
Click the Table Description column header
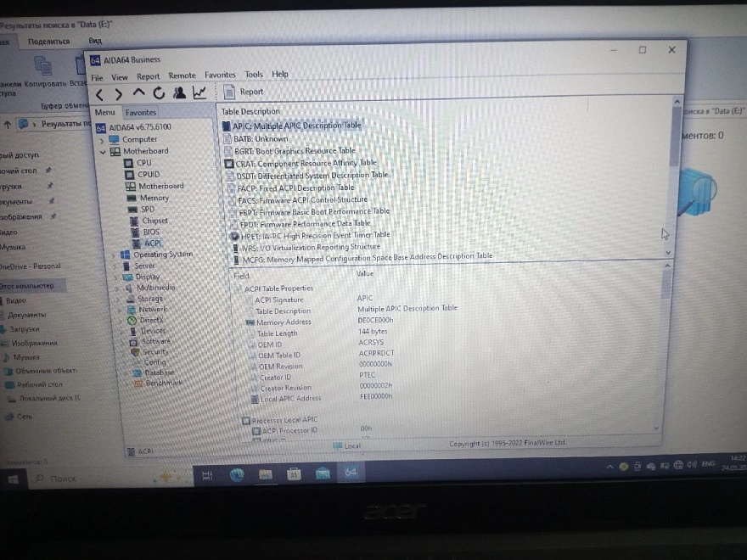point(250,111)
